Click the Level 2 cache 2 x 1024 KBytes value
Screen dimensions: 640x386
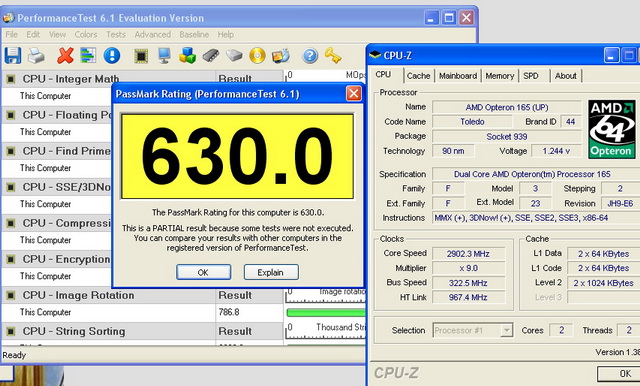pyautogui.click(x=604, y=283)
